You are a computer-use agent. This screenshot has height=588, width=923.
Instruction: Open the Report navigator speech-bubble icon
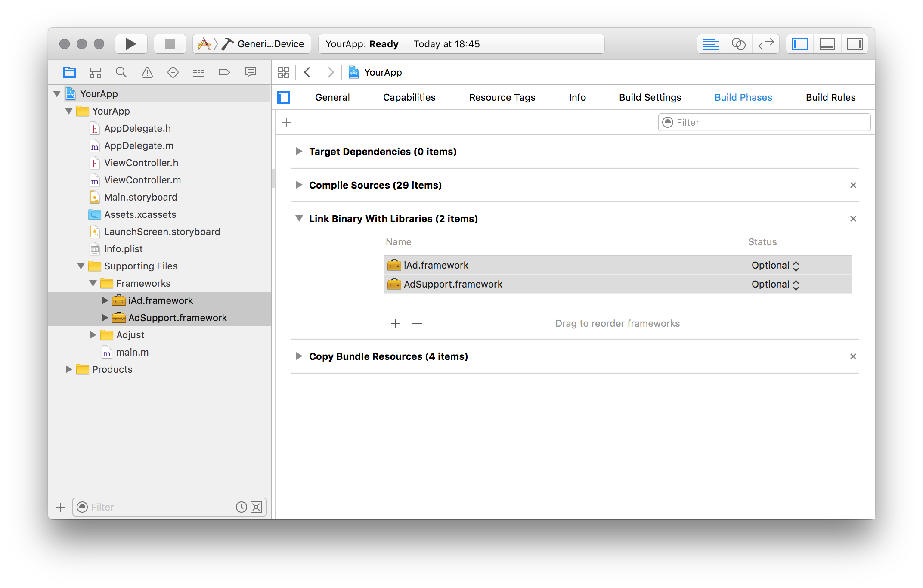click(250, 72)
